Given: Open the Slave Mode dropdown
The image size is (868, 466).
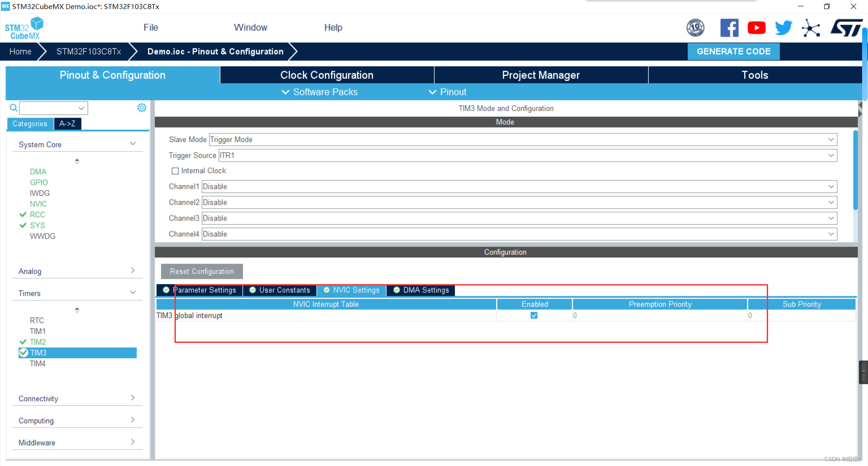Looking at the screenshot, I should (x=523, y=140).
